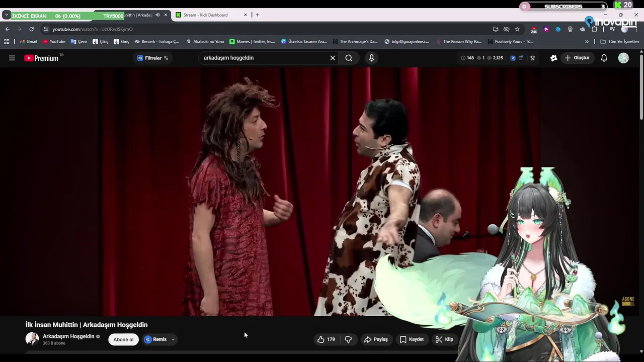Click Paylaş share button
This screenshot has width=644, height=362.
tap(376, 339)
